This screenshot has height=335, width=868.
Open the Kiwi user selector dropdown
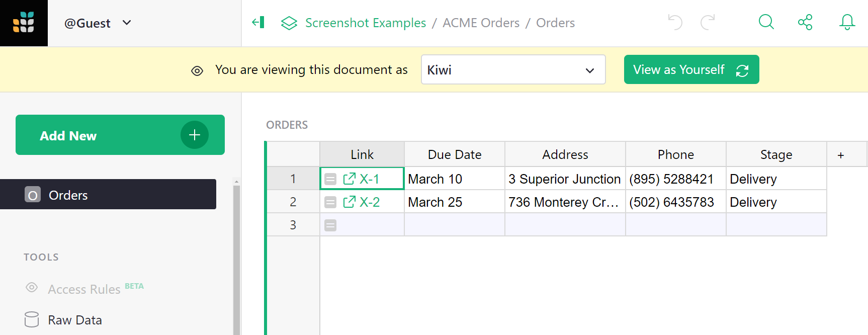pos(513,69)
